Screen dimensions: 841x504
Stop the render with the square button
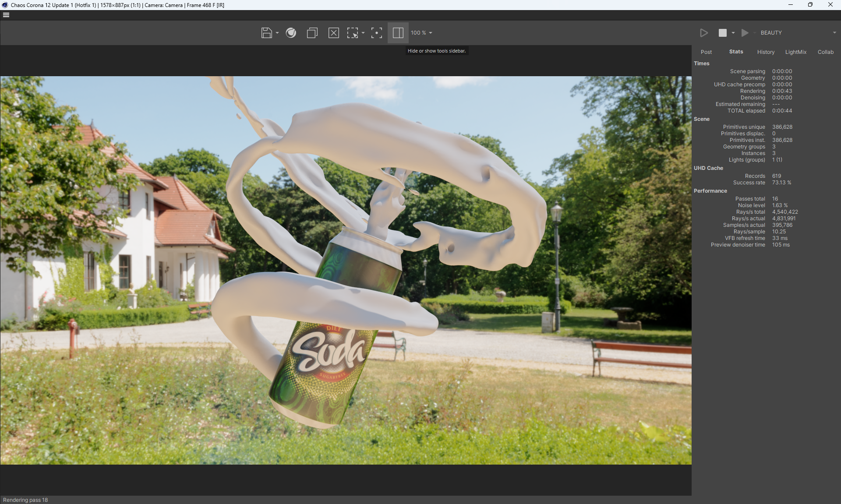click(723, 33)
